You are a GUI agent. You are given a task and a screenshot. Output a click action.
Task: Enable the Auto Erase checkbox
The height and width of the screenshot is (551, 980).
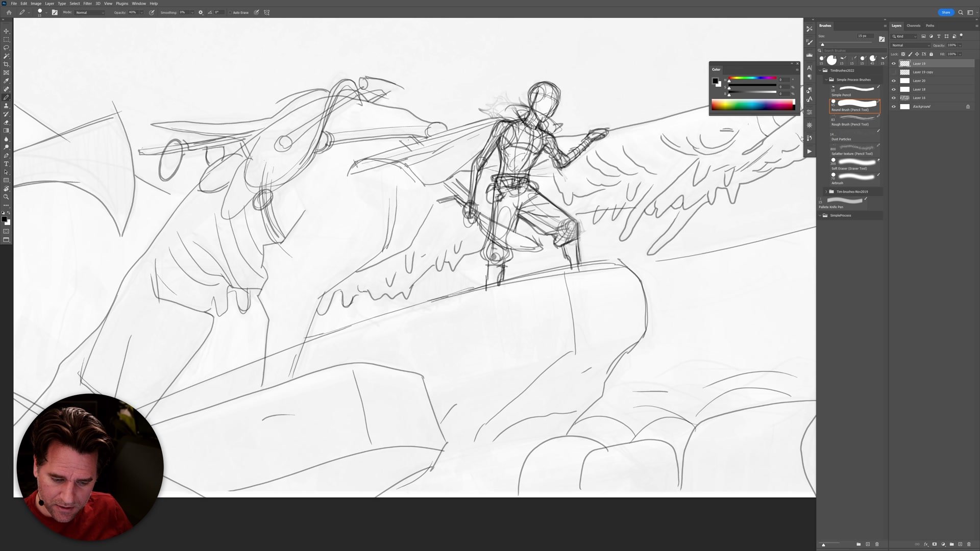[x=230, y=12]
